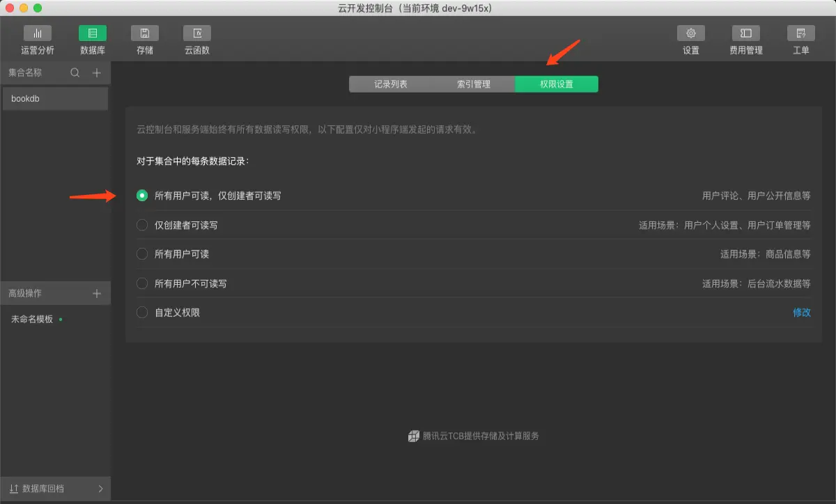Click the 适用场景：后台流水数据等 description
This screenshot has height=504, width=836.
click(757, 283)
